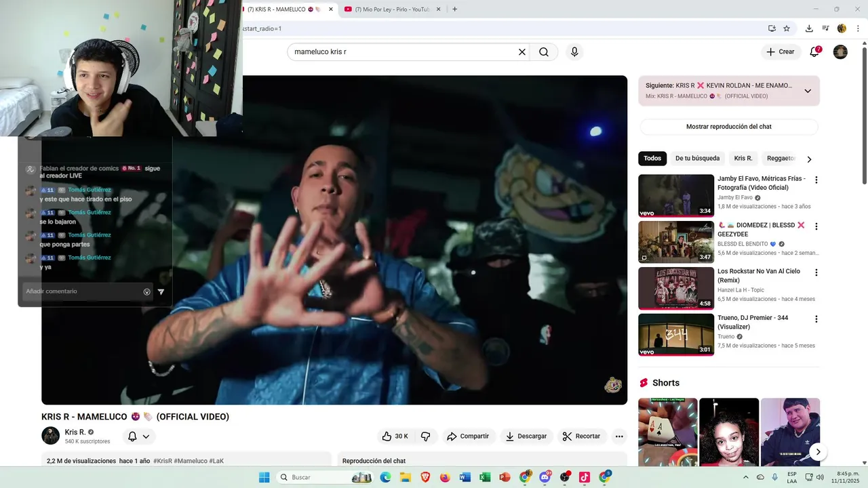868x488 pixels.
Task: Share the video with Compartir
Action: (x=468, y=436)
